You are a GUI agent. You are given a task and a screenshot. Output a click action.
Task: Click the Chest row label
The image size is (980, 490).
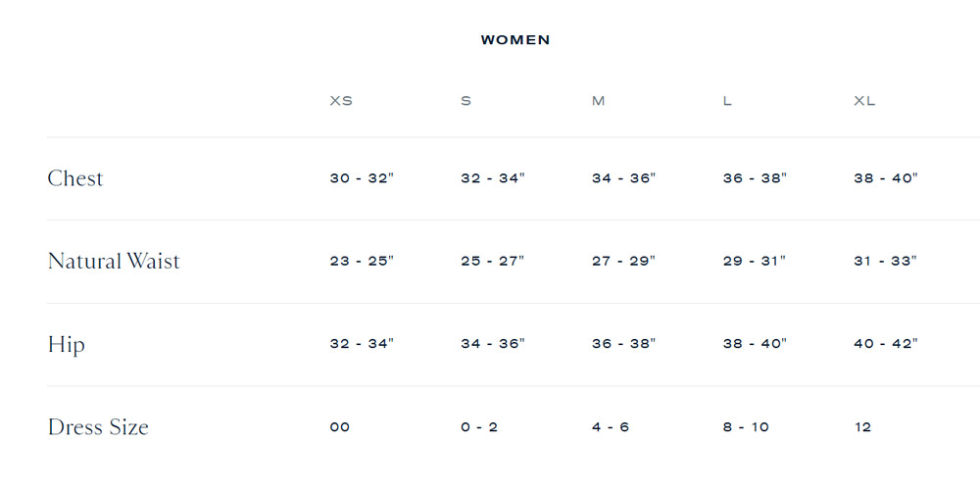pos(75,178)
